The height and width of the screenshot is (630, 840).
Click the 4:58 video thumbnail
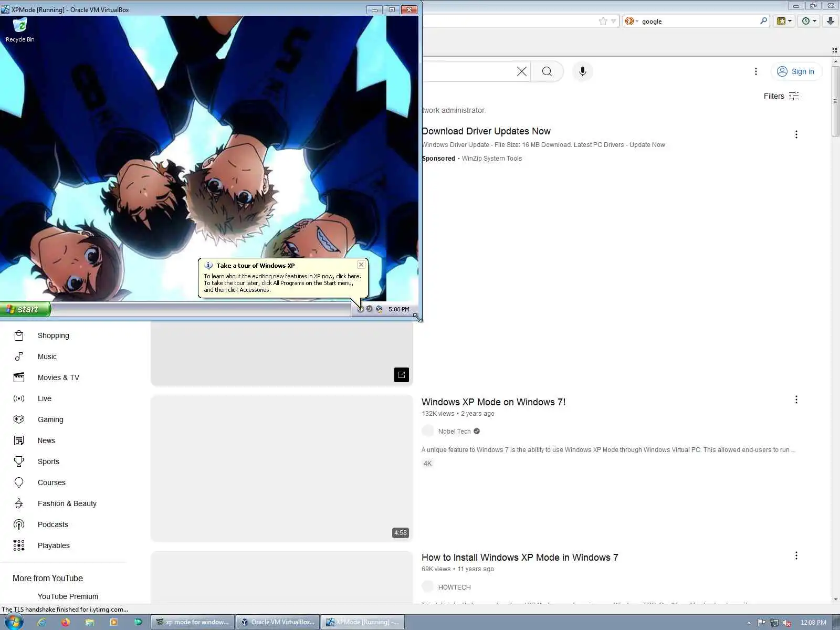coord(282,468)
